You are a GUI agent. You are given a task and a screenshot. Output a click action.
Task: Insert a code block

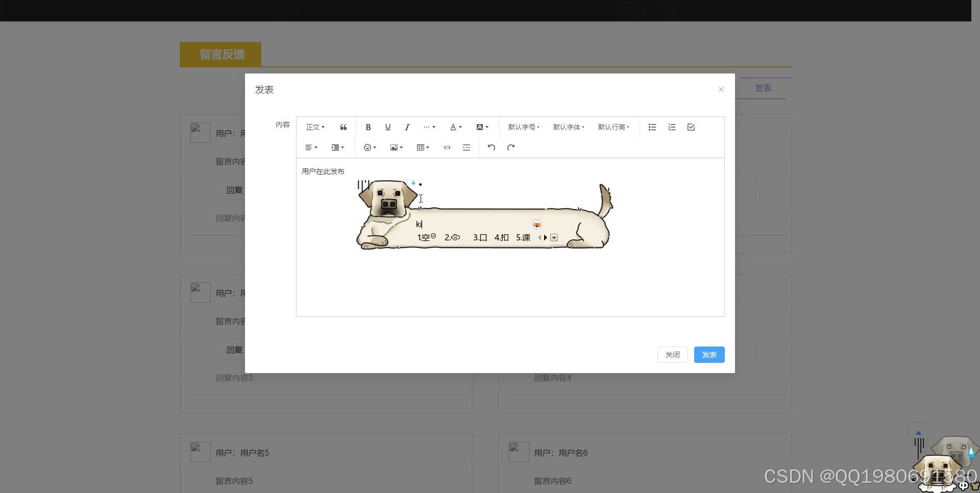tap(447, 147)
